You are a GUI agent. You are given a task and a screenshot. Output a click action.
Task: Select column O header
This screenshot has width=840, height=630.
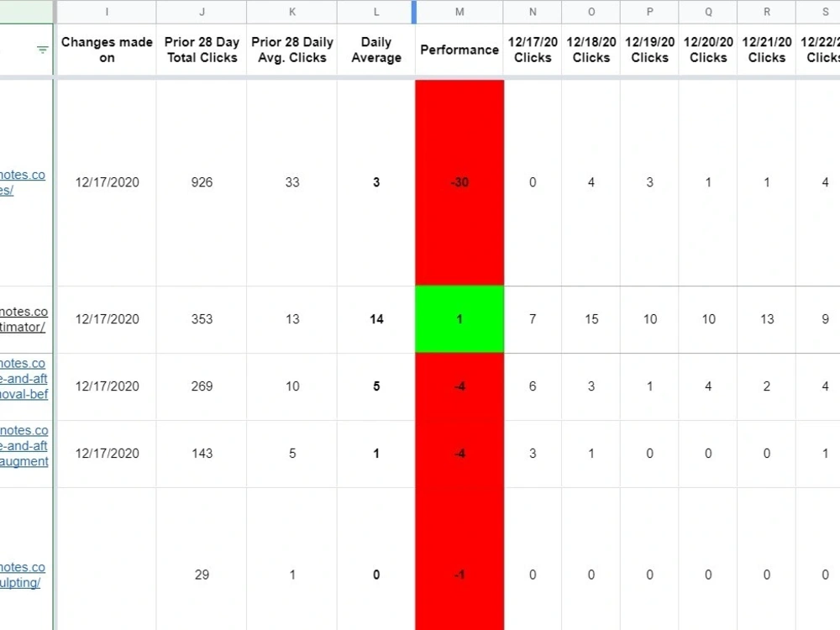tap(591, 12)
